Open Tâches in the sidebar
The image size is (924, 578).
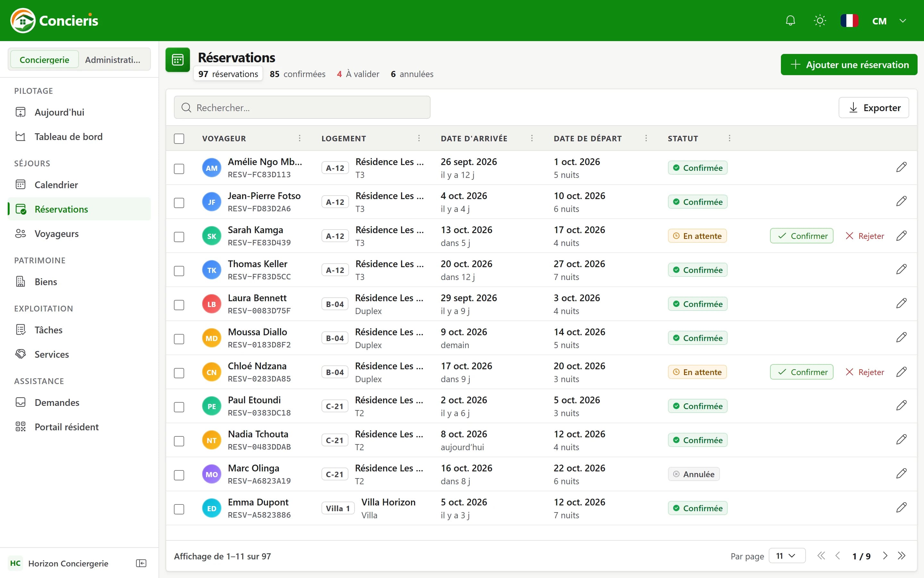click(80, 330)
